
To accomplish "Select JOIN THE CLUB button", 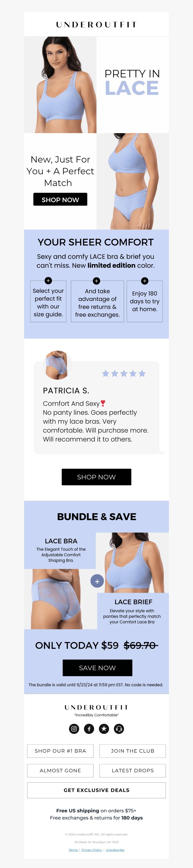I will (133, 751).
